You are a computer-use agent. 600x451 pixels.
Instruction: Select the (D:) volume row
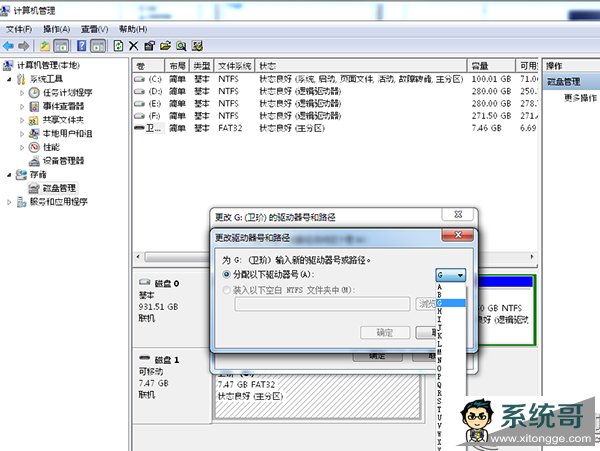click(335, 91)
